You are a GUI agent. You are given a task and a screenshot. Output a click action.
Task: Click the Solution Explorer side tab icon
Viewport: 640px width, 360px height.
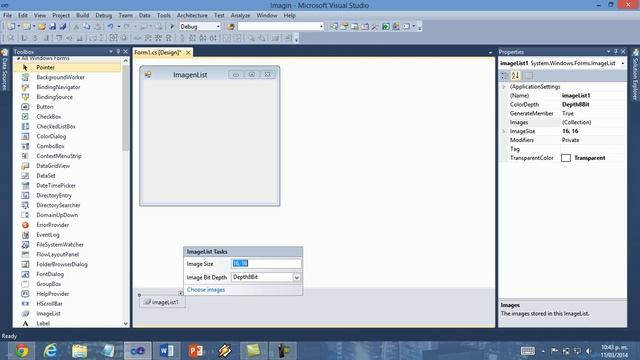click(636, 53)
